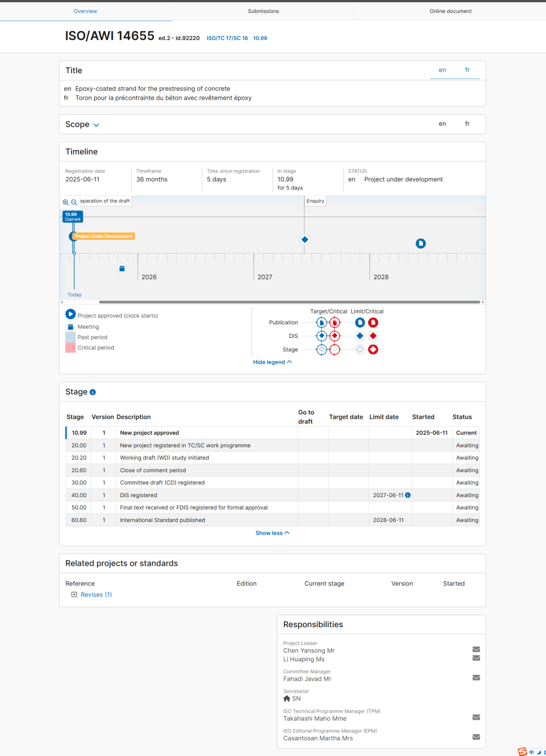Email Li Huaping via envelope icon
546x756 pixels.
pyautogui.click(x=476, y=658)
